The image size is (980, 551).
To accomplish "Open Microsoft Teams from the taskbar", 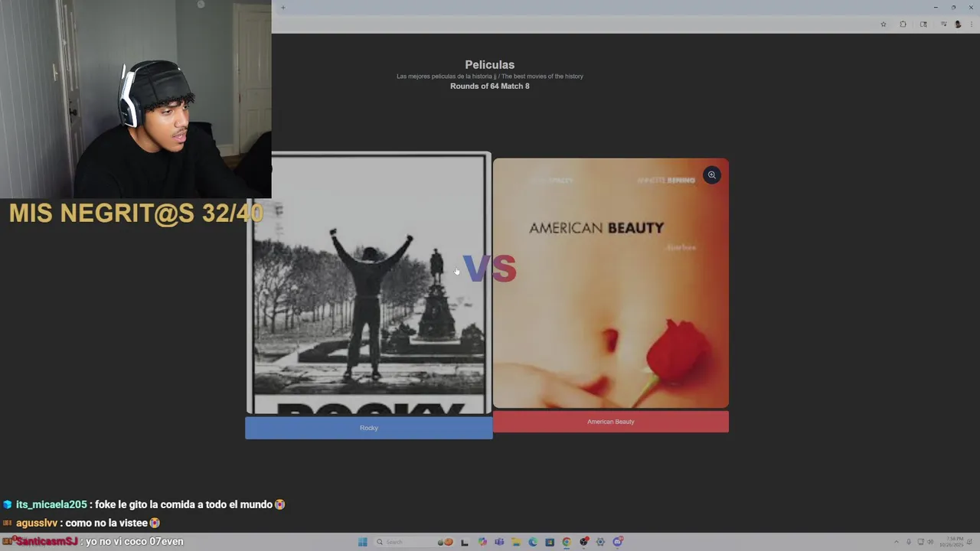I will click(x=499, y=542).
